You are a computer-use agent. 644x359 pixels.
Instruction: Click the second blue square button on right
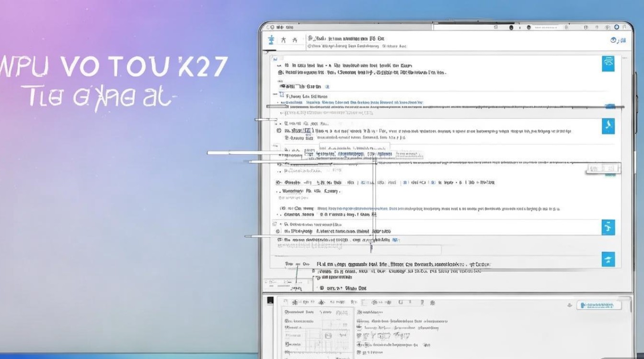[x=608, y=126]
